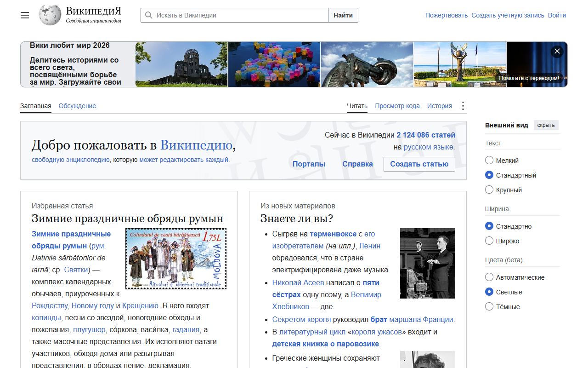Open the Справка link
Viewport: 588px width, 368px height.
[x=357, y=164]
